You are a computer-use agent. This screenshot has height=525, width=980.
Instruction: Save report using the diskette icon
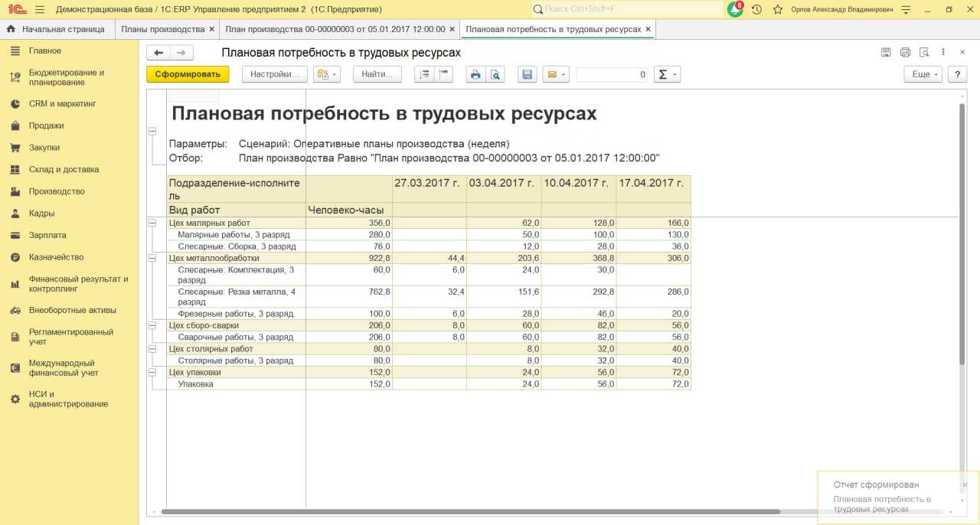coord(527,74)
